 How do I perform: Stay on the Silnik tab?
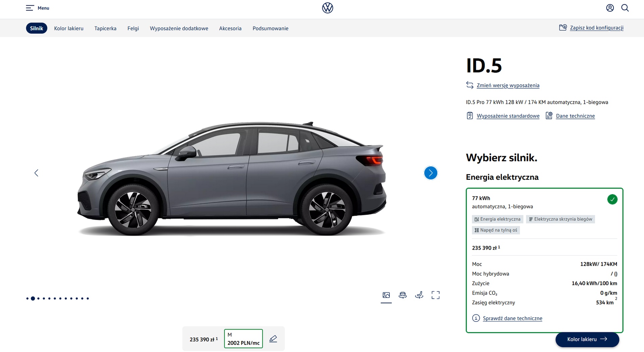[37, 28]
